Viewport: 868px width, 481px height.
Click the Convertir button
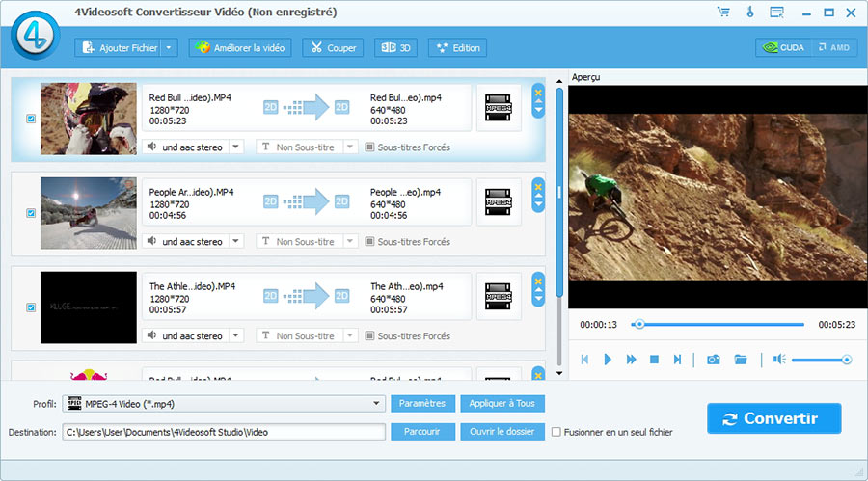point(773,418)
